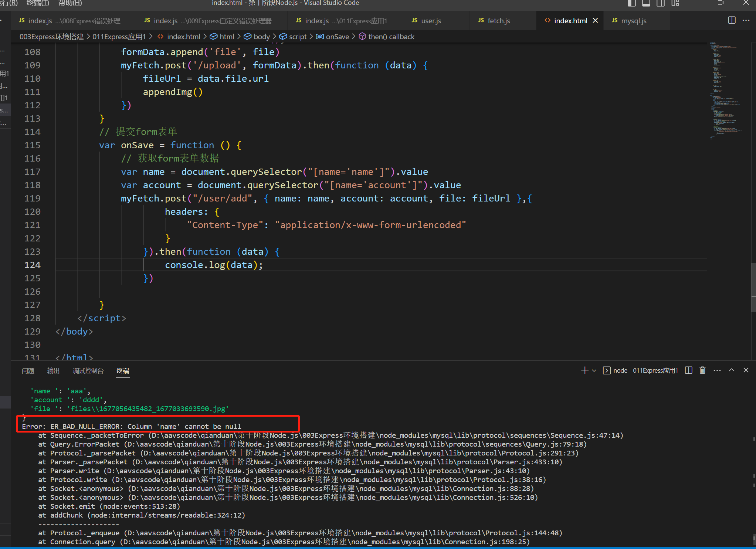Close the index.html tab
756x549 pixels.
(595, 21)
